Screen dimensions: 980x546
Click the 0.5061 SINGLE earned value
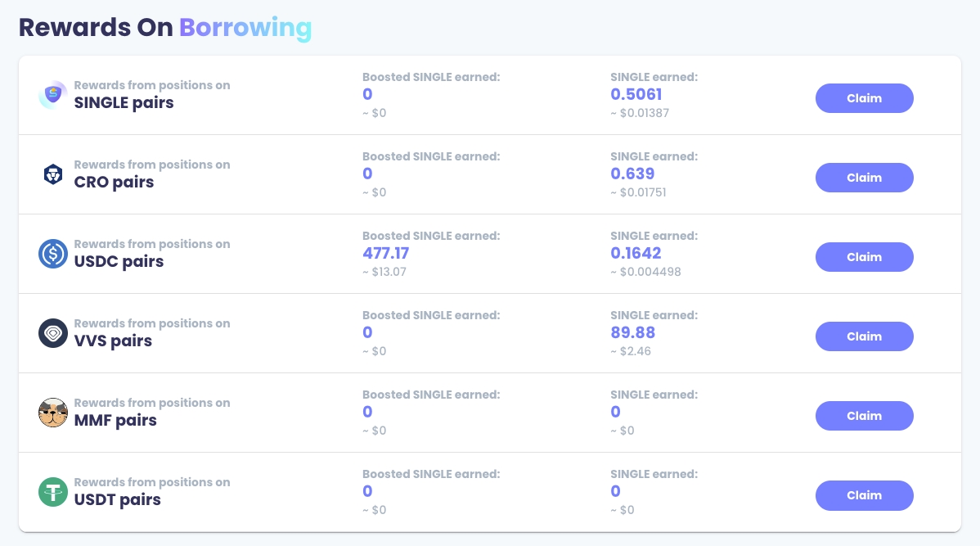click(636, 94)
